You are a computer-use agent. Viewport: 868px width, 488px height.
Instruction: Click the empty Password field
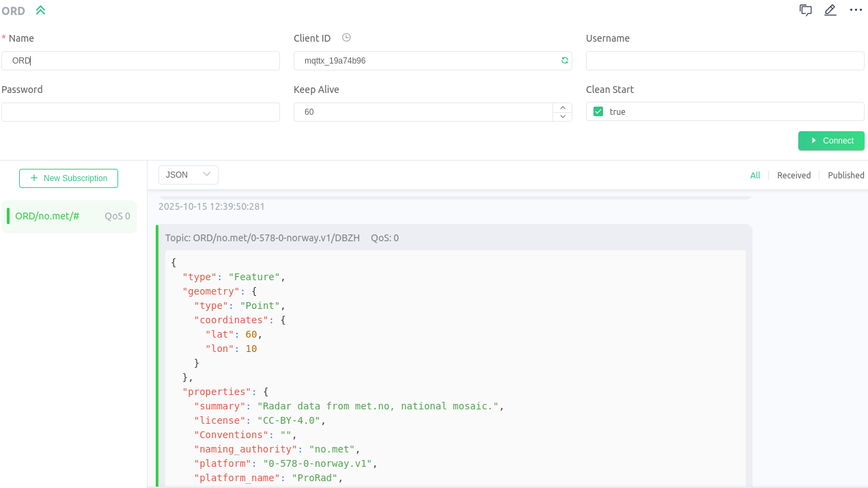click(x=141, y=112)
